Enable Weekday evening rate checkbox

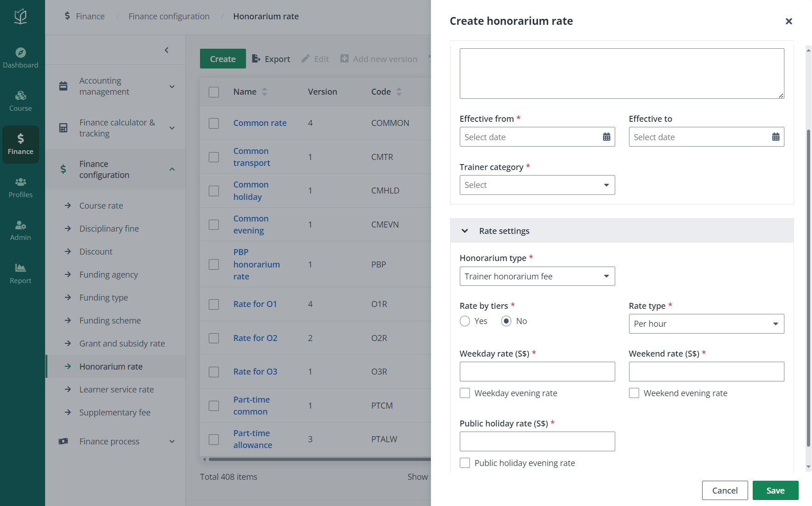click(x=465, y=393)
